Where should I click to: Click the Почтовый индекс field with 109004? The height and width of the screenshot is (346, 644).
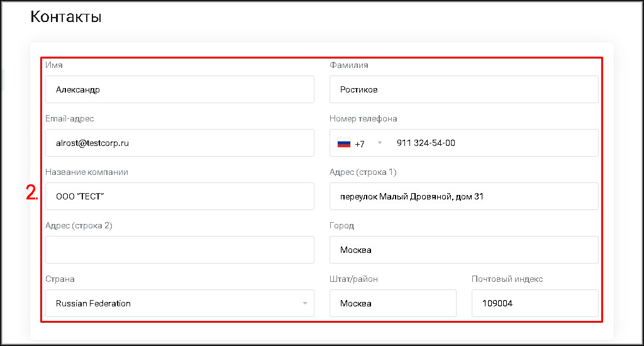[535, 303]
